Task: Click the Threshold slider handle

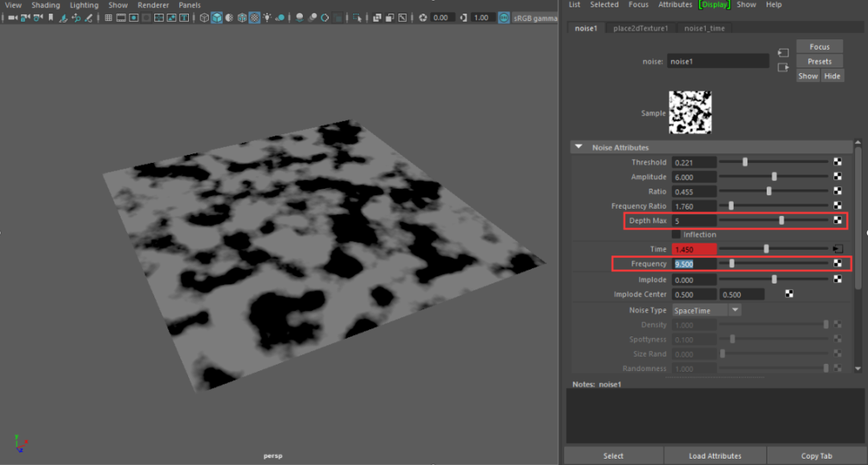Action: pos(745,162)
